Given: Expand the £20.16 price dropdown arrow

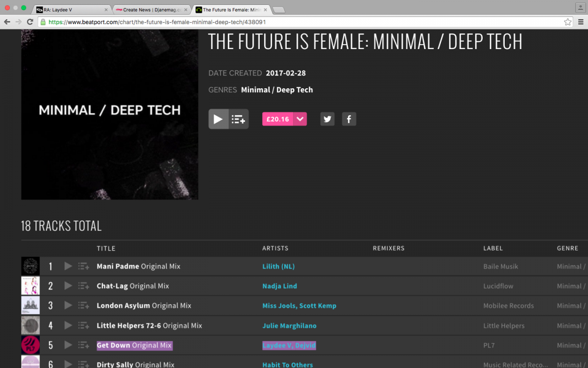Looking at the screenshot, I should (x=300, y=119).
